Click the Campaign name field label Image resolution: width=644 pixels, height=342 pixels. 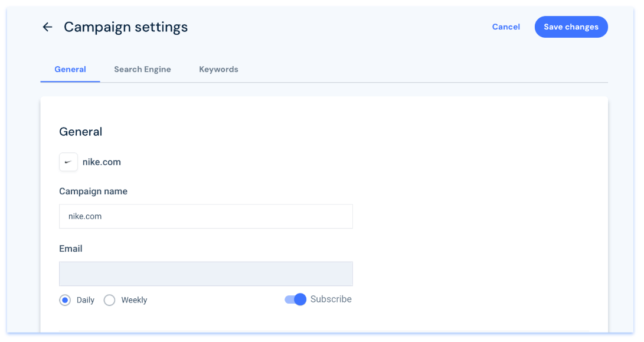[93, 191]
